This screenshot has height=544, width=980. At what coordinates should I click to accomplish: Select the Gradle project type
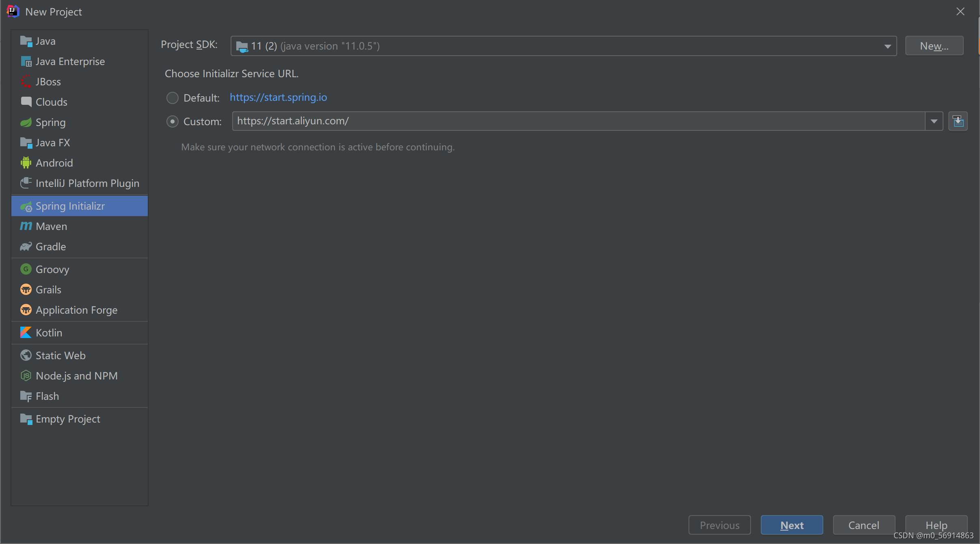click(x=50, y=247)
